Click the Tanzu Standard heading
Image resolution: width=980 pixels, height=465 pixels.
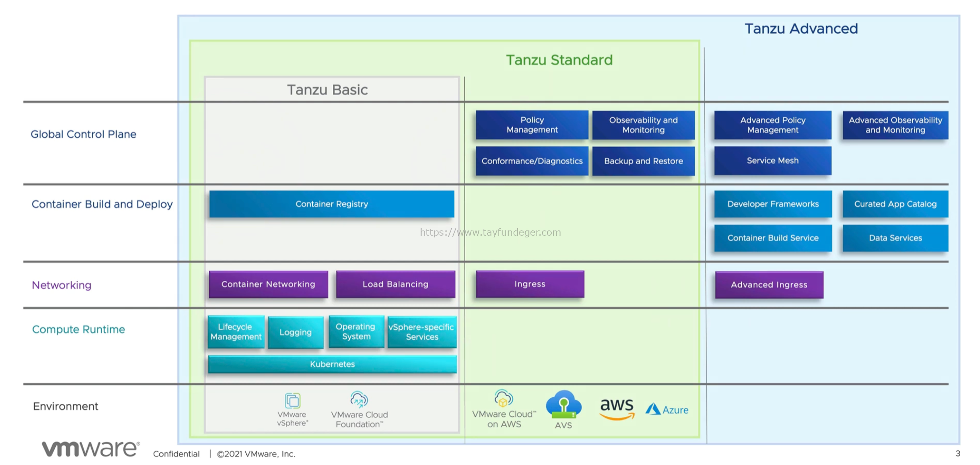[x=559, y=60]
